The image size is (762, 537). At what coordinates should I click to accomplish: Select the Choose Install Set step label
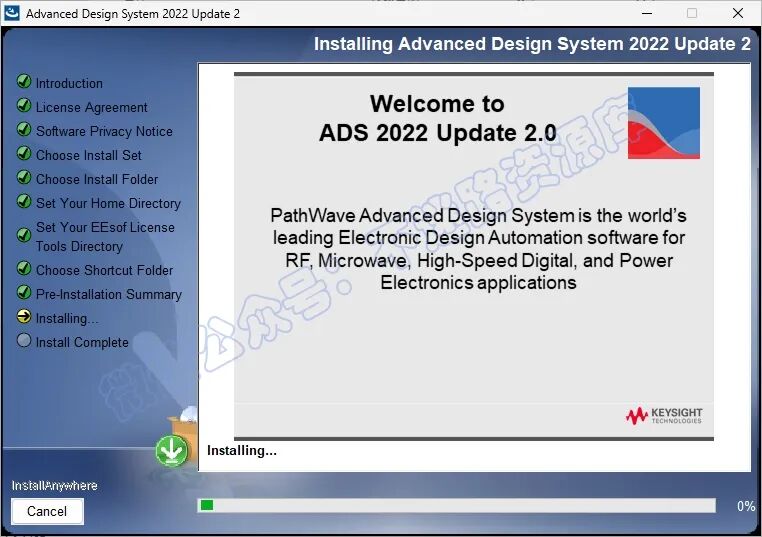88,155
